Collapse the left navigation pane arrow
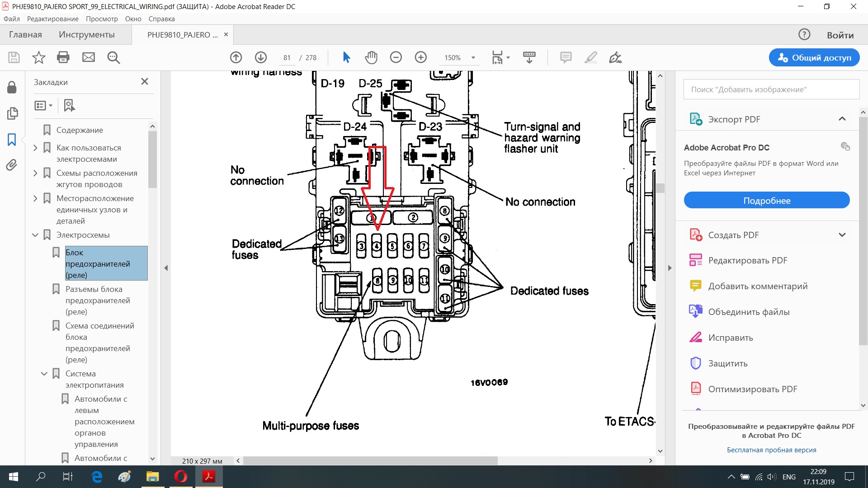This screenshot has width=868, height=488. 166,268
